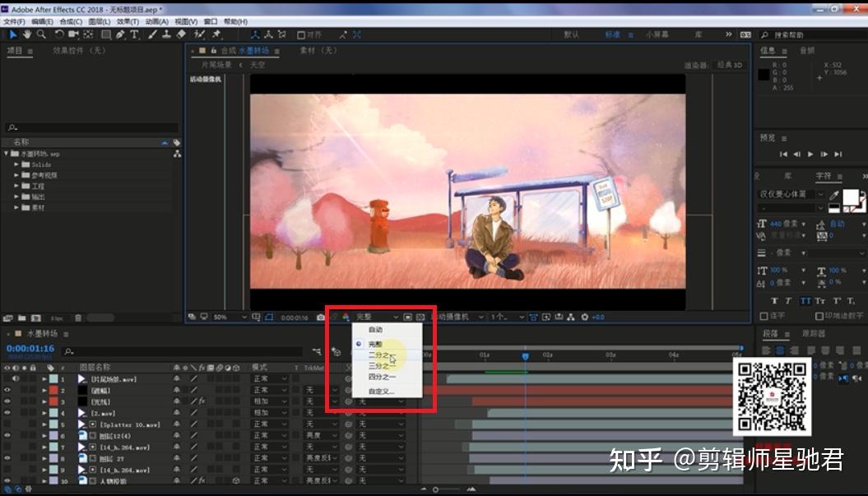Toggle visibility eye of layer 3
The width and height of the screenshot is (868, 496).
click(7, 401)
